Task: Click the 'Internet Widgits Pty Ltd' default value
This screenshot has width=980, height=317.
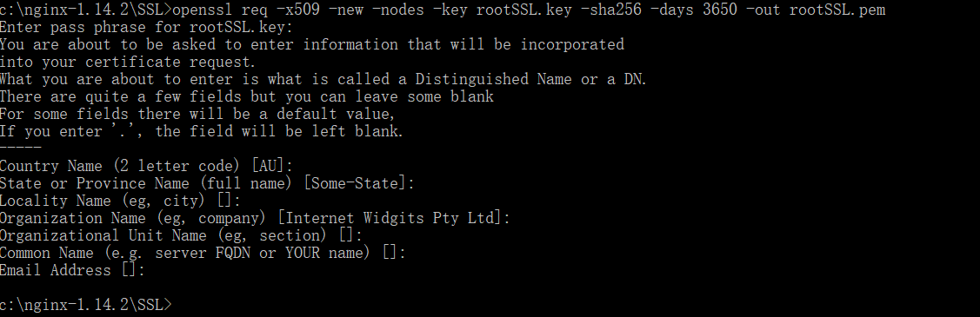Action: click(x=390, y=218)
